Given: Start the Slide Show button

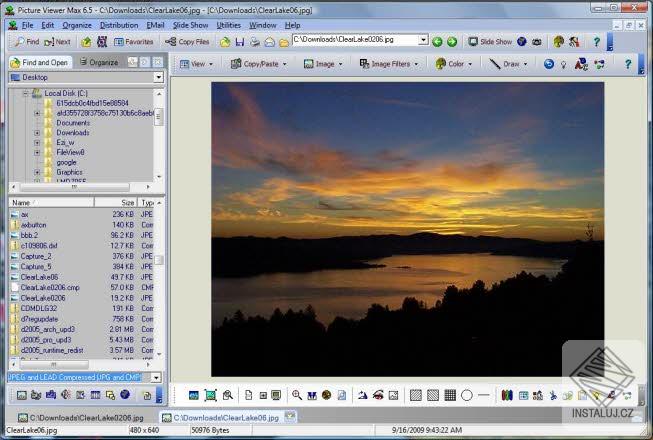Looking at the screenshot, I should 490,42.
